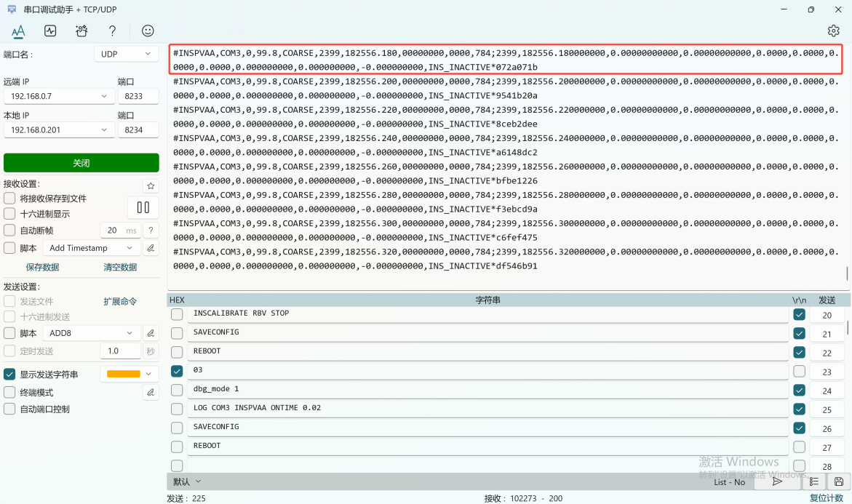Pause receiving with the pause button
This screenshot has height=504, width=852.
pyautogui.click(x=143, y=207)
